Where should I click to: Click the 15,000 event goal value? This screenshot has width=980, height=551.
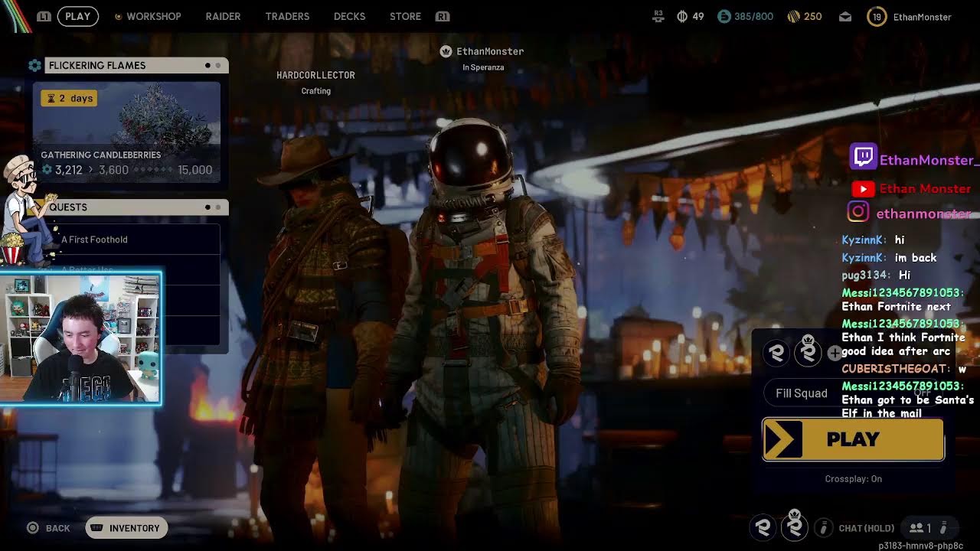[194, 170]
